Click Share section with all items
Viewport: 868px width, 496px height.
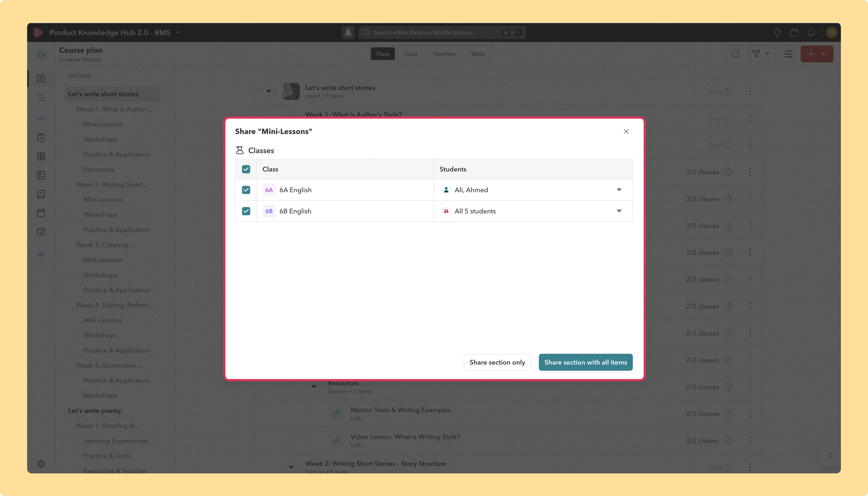click(585, 362)
